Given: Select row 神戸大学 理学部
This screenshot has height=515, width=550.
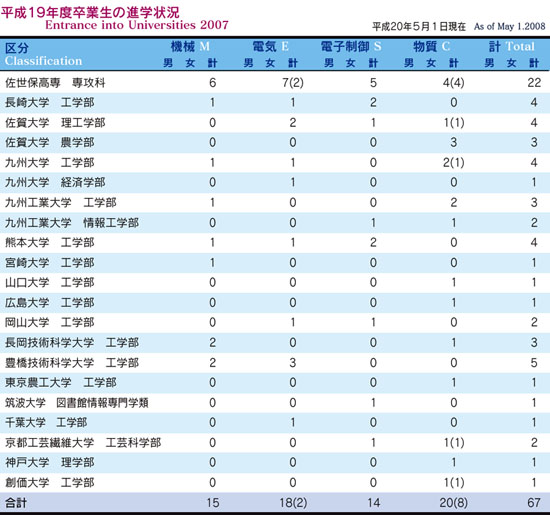Looking at the screenshot, I should pyautogui.click(x=275, y=463).
